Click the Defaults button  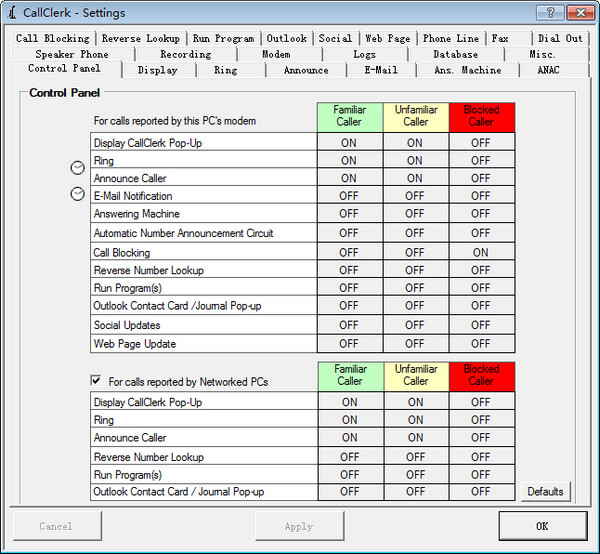tap(545, 491)
